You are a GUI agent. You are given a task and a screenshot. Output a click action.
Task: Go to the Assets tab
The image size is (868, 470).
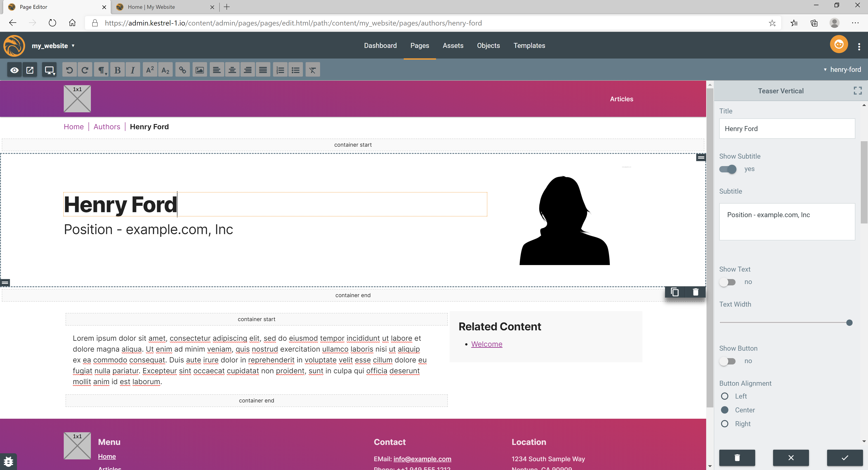point(453,45)
